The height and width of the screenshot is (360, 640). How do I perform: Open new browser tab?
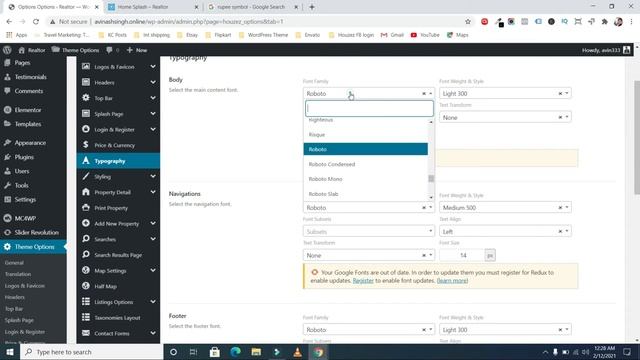click(x=312, y=7)
